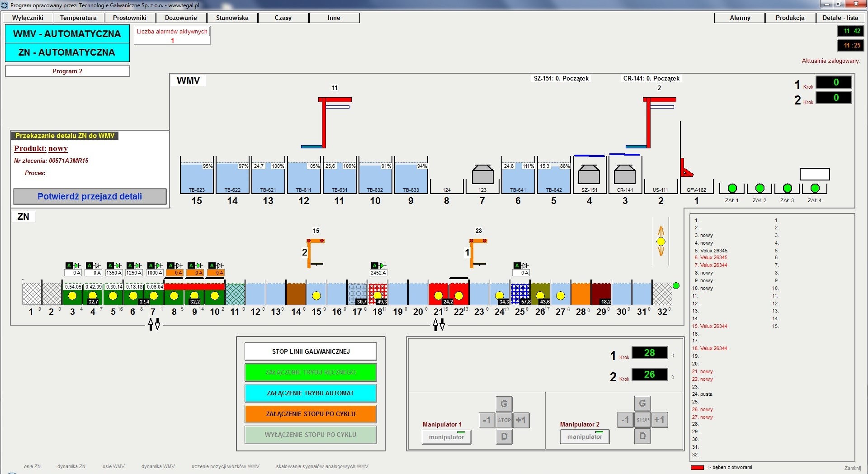Open uczenie pozycji wózków WMV link
Image resolution: width=868 pixels, height=474 pixels.
point(225,466)
